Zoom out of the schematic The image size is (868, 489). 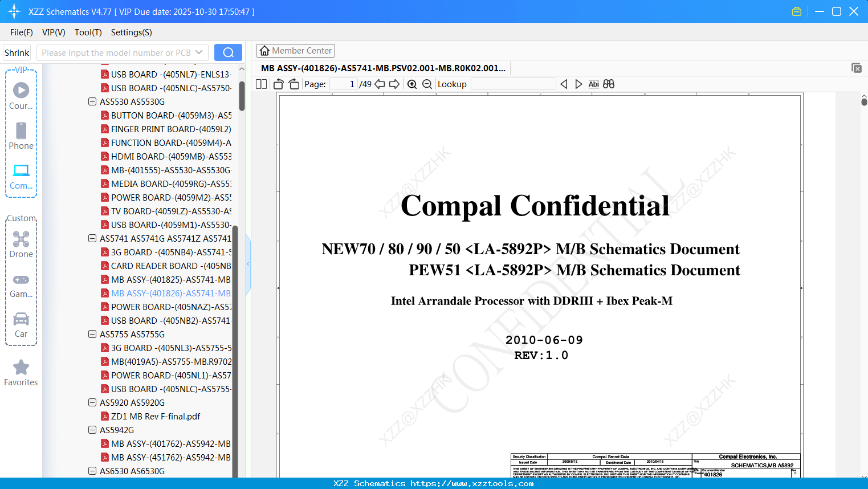click(427, 84)
